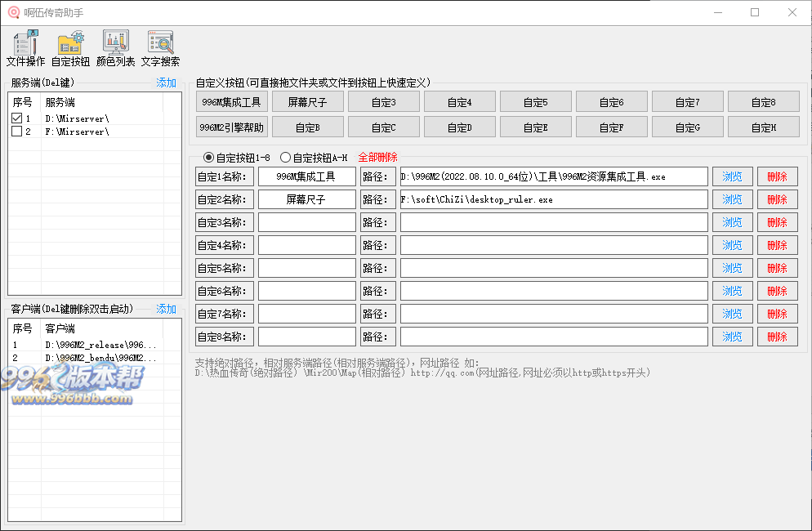Uncheck the D:\Mirserver\ server checkbox
This screenshot has height=531, width=812.
[16, 118]
